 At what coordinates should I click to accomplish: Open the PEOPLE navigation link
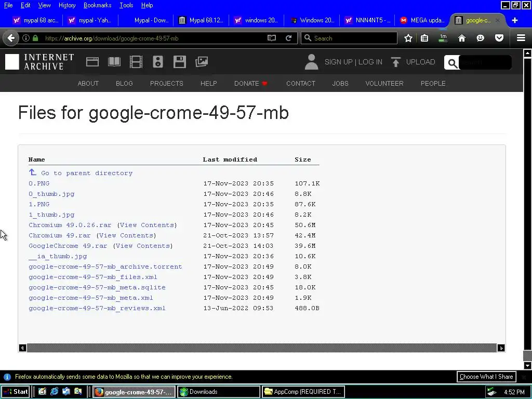(x=433, y=83)
